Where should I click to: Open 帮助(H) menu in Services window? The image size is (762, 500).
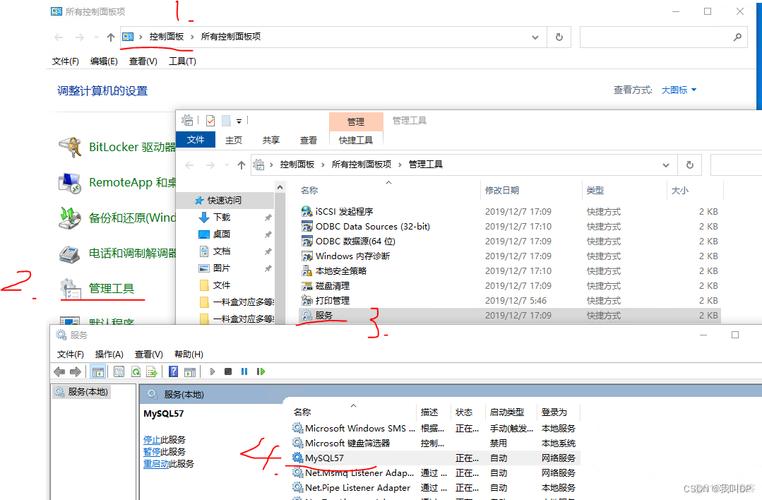coord(189,354)
